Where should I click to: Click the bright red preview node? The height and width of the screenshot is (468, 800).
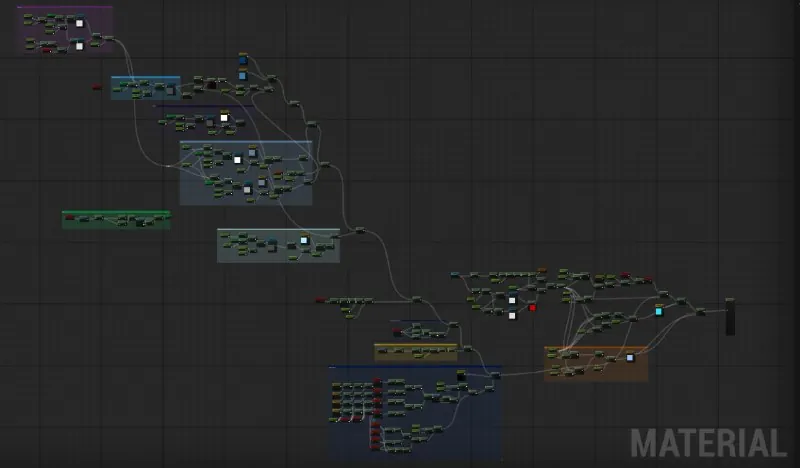[x=532, y=307]
